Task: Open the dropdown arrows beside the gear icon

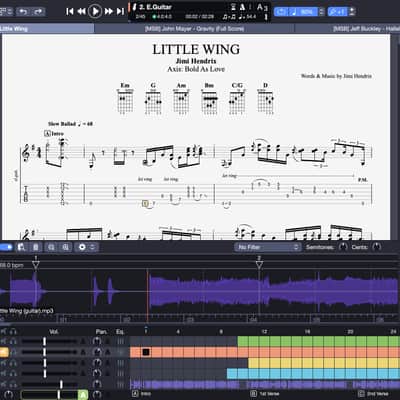Action: 92,247
